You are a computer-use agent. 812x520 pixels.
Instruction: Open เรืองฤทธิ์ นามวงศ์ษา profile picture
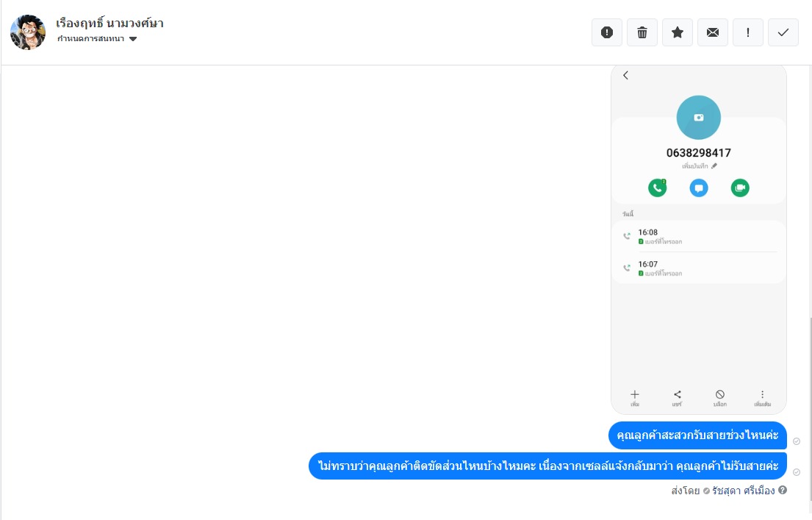tap(28, 32)
